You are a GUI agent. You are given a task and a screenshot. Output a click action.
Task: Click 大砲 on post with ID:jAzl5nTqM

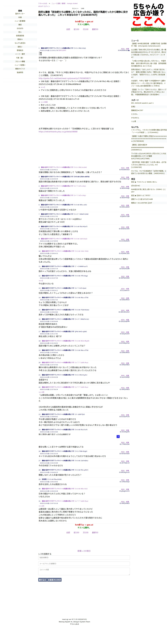click(127, 215)
